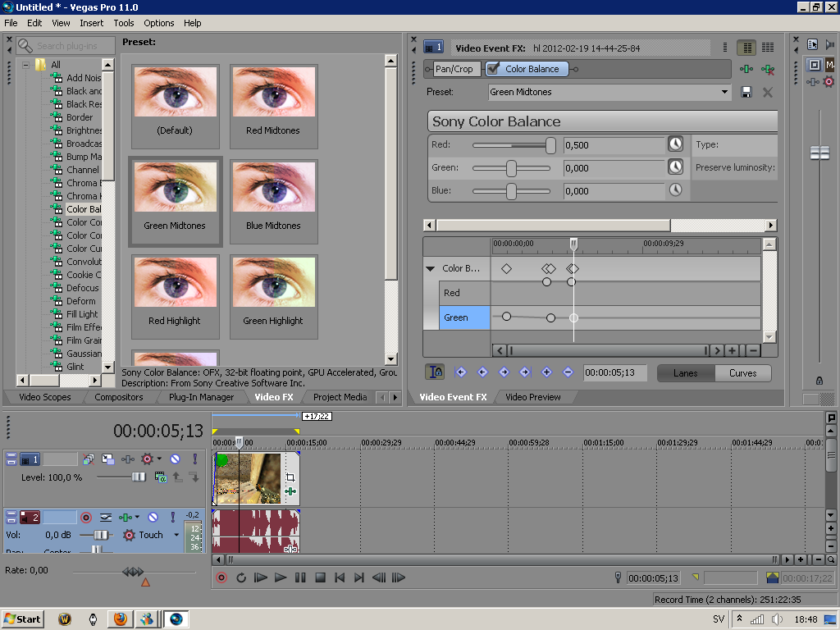Arm audio track 2 for recording
840x630 pixels.
pyautogui.click(x=85, y=517)
